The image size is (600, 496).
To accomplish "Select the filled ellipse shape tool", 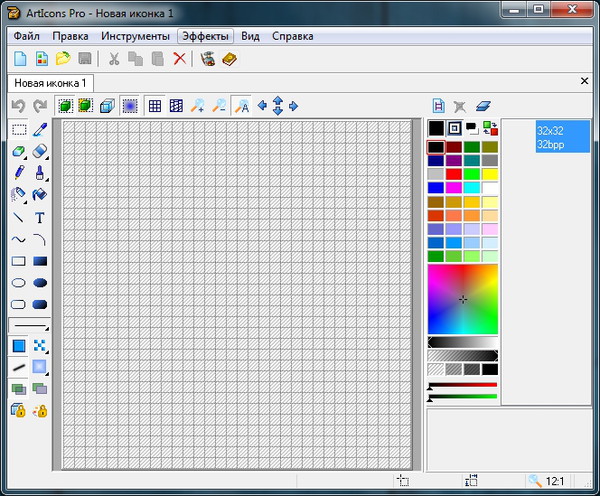I will pyautogui.click(x=40, y=283).
